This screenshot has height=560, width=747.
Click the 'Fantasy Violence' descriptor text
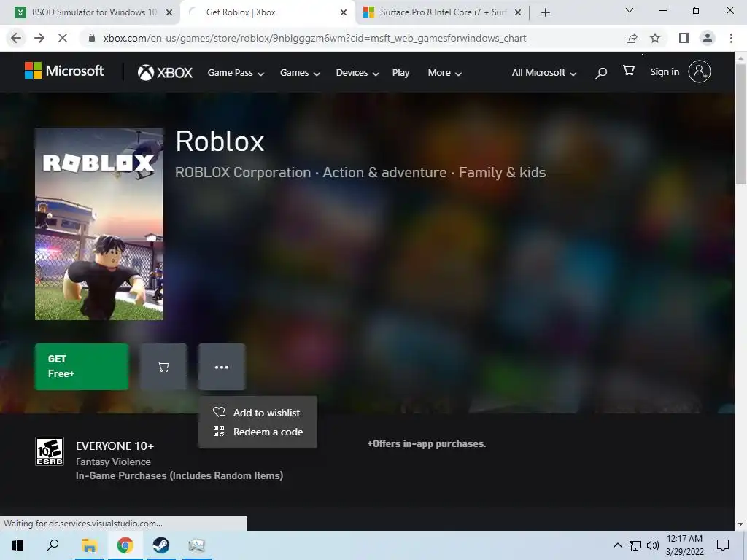pos(113,462)
